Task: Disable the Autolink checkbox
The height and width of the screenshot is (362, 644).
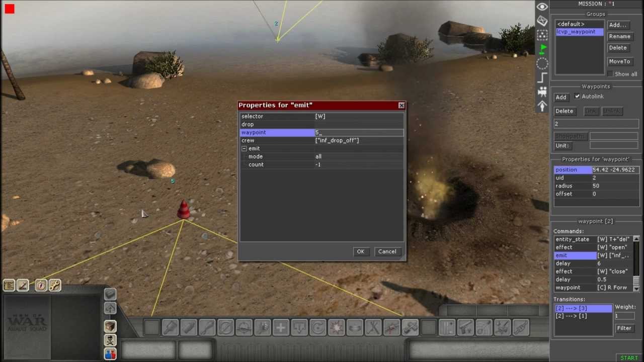Action: click(x=578, y=96)
